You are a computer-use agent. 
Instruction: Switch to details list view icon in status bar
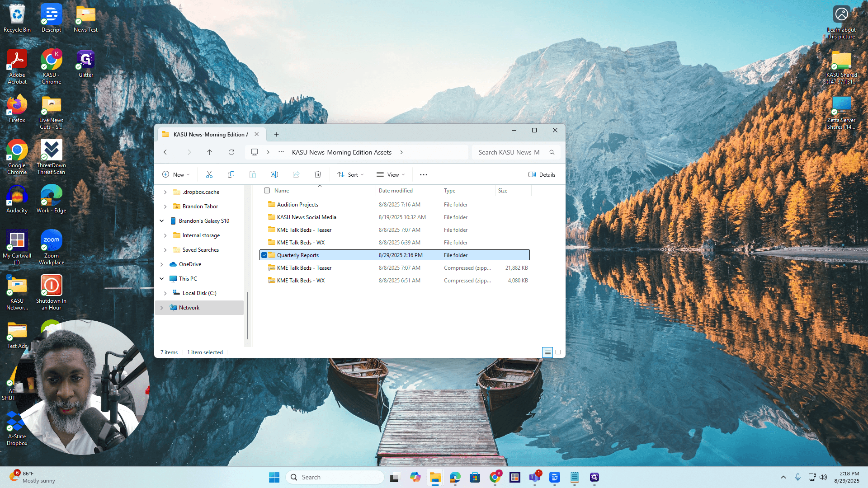547,352
